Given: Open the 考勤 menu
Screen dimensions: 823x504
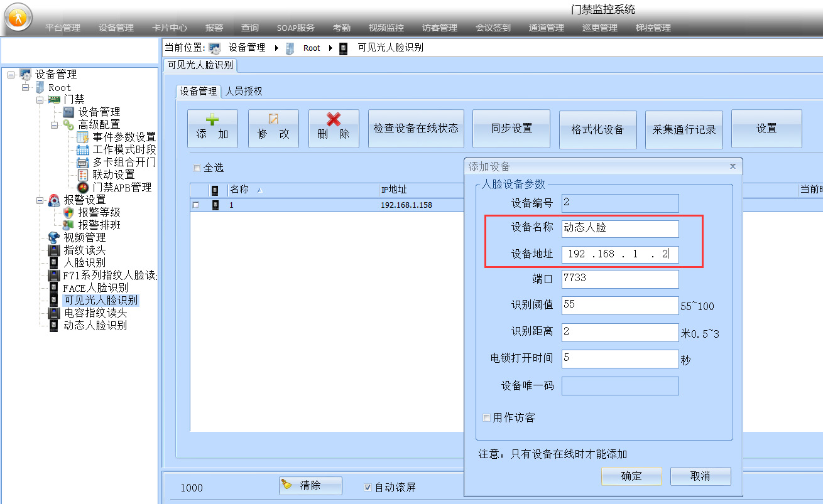Looking at the screenshot, I should point(342,28).
